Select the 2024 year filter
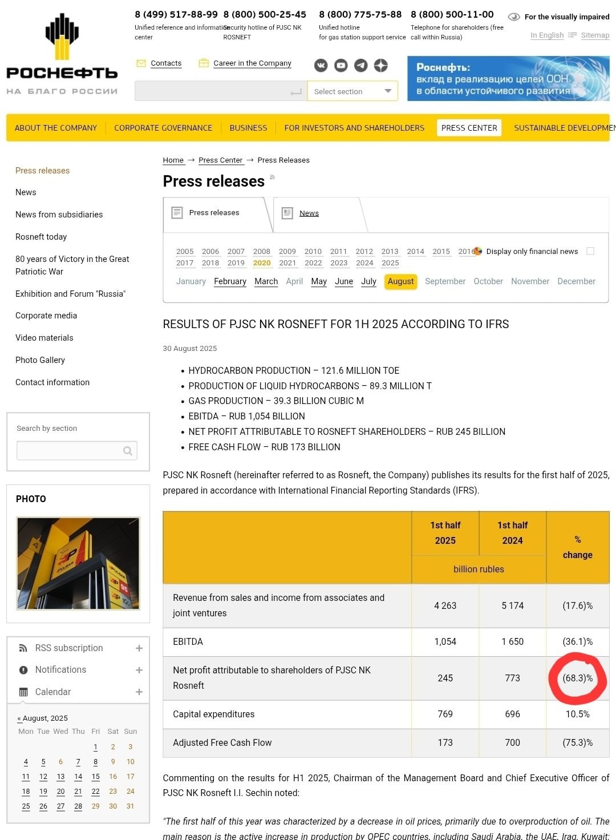 point(364,263)
